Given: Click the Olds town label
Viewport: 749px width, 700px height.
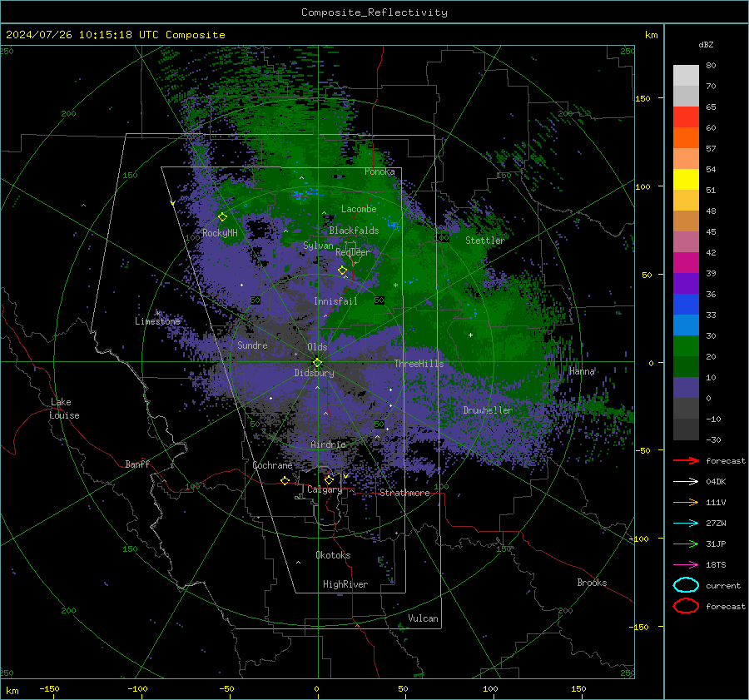Looking at the screenshot, I should coord(317,347).
